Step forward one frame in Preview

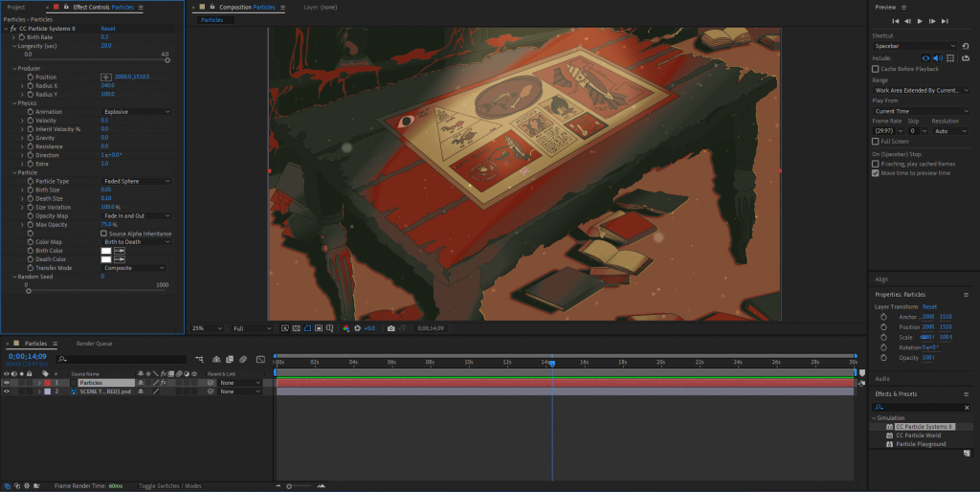pos(932,21)
